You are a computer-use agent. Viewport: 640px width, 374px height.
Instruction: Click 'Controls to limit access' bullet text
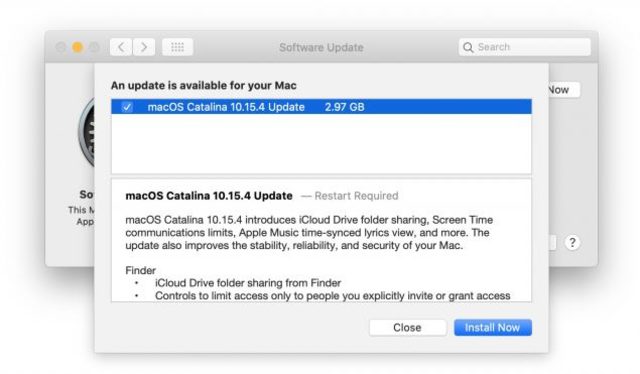(332, 296)
